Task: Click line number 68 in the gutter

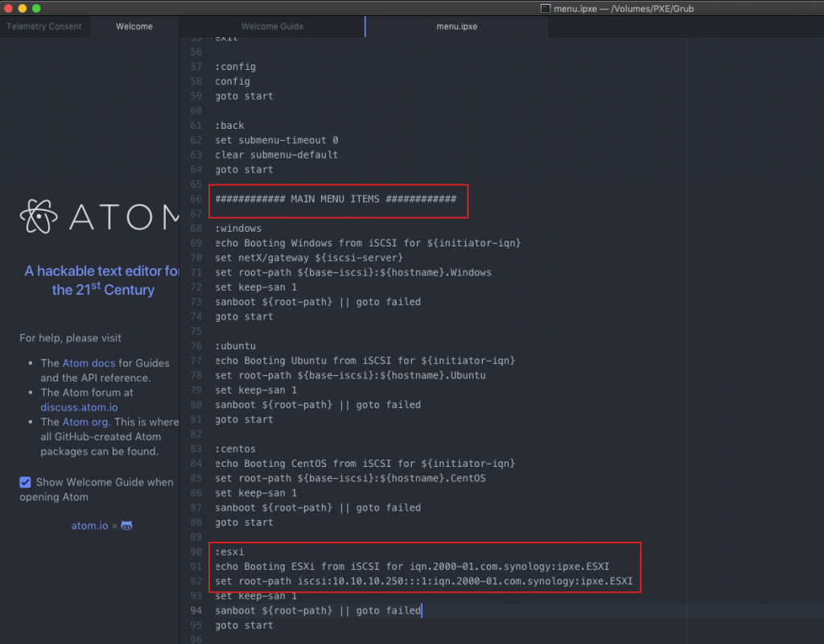Action: coord(196,228)
